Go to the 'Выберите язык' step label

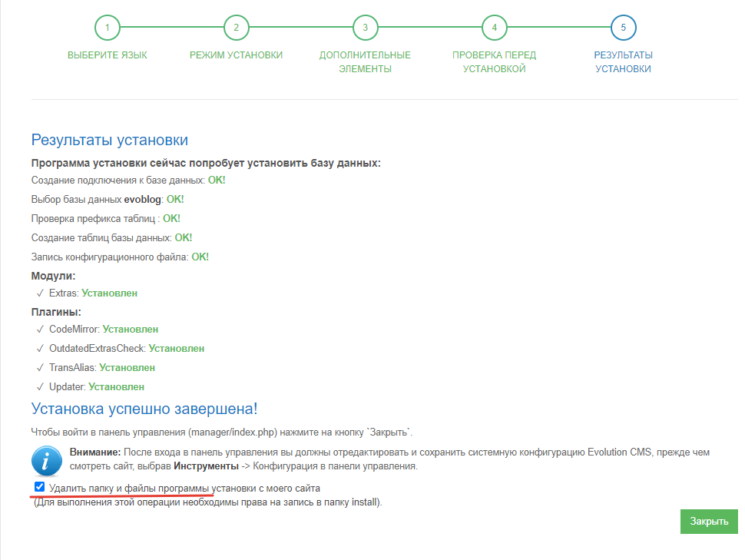point(108,55)
